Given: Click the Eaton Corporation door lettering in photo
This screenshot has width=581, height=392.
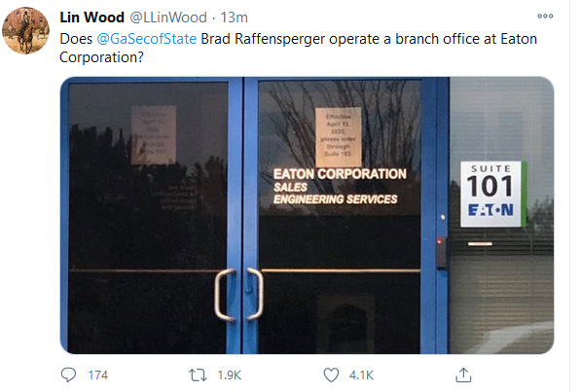Looking at the screenshot, I should (x=340, y=187).
